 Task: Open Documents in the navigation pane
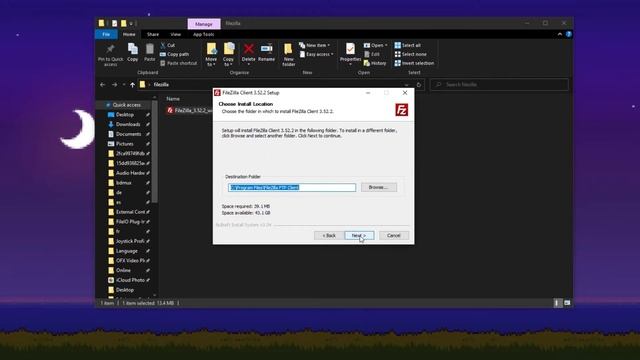(x=129, y=134)
